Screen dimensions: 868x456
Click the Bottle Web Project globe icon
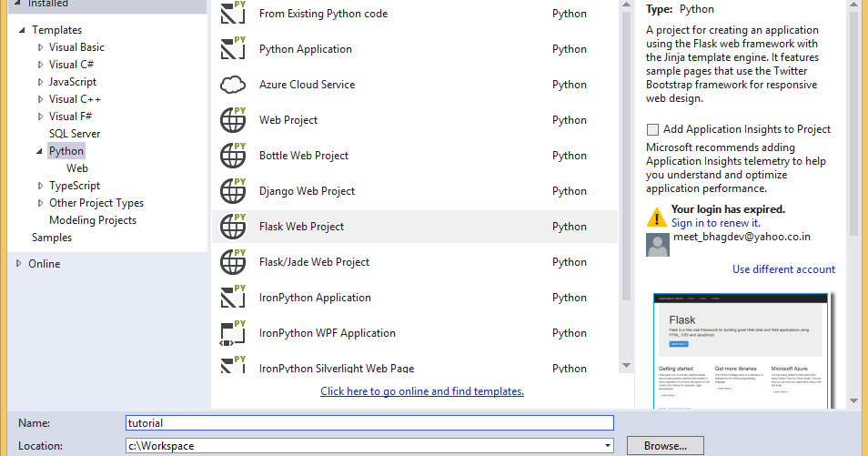pyautogui.click(x=233, y=155)
